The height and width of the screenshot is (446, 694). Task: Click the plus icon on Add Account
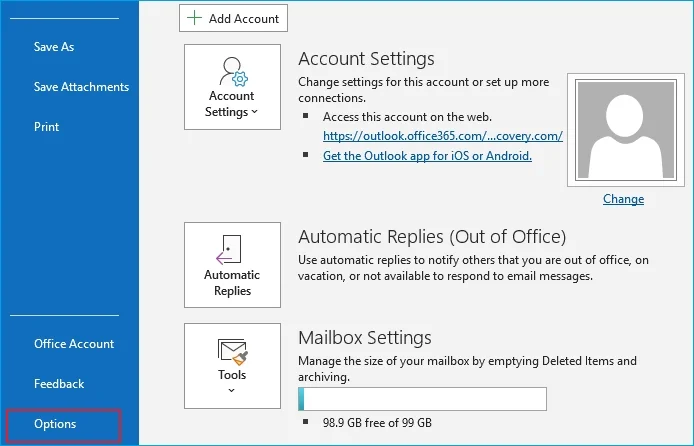pos(194,19)
